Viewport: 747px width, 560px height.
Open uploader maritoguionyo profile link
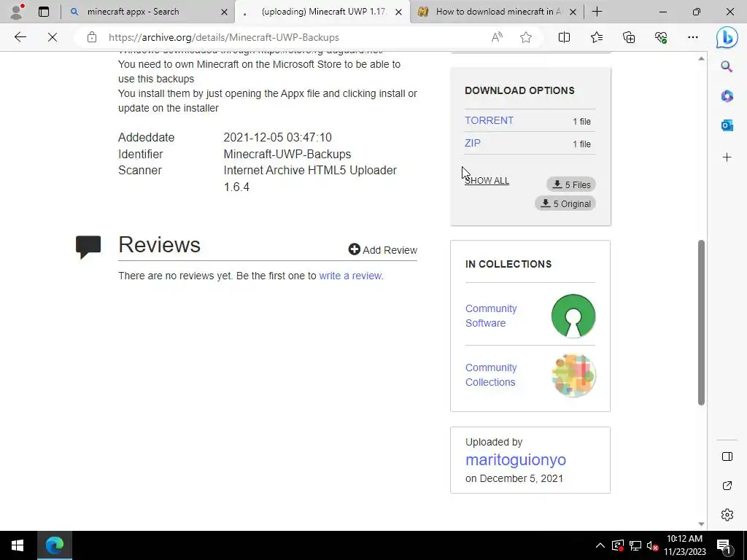coord(516,459)
